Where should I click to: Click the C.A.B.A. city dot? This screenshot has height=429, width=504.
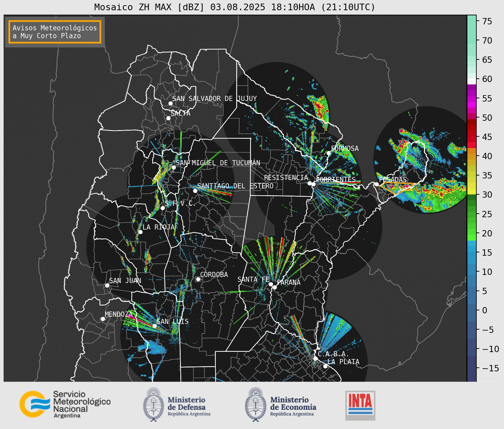[315, 358]
